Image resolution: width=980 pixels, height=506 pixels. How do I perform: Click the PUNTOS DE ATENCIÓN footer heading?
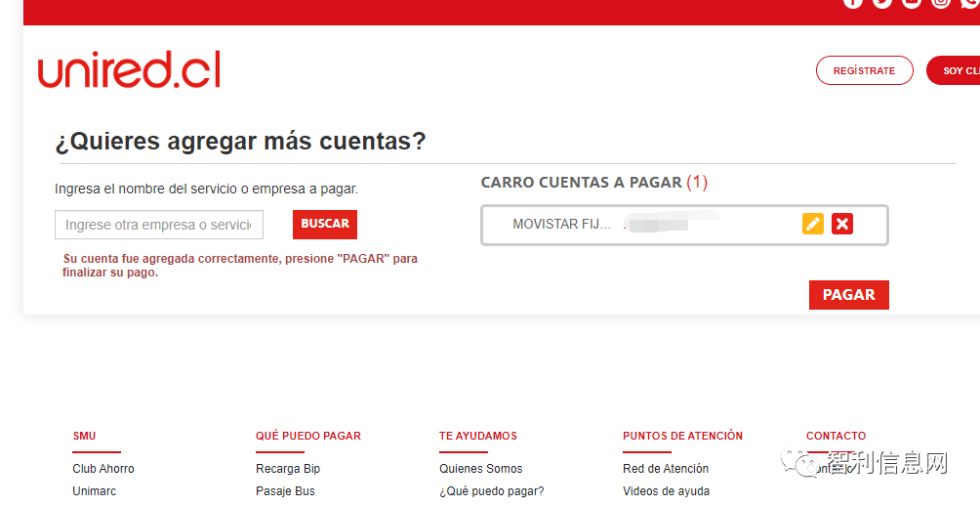[682, 436]
